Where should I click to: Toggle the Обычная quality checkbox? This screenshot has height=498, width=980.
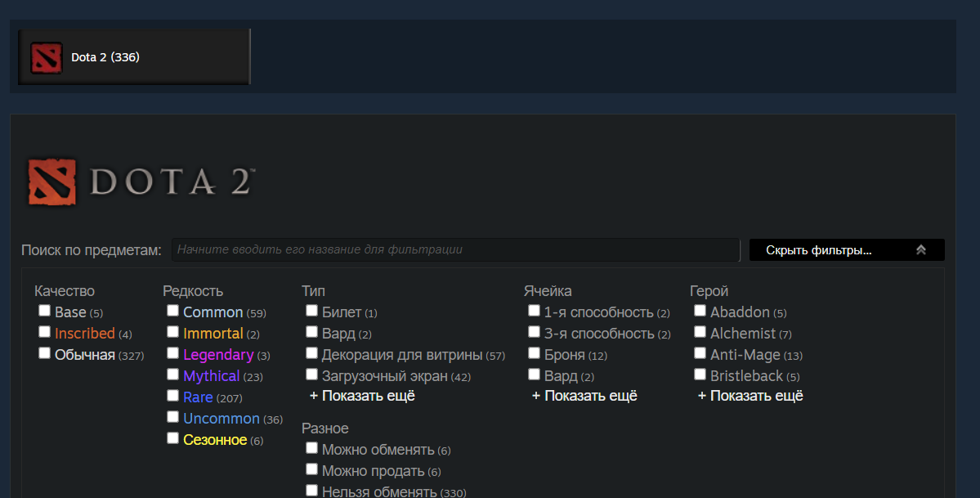point(44,353)
